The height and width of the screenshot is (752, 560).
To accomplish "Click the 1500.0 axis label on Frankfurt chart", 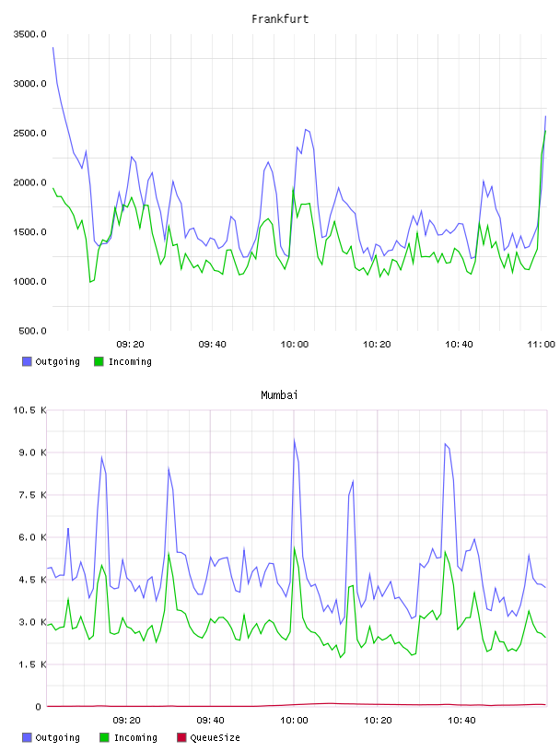I will pos(29,232).
